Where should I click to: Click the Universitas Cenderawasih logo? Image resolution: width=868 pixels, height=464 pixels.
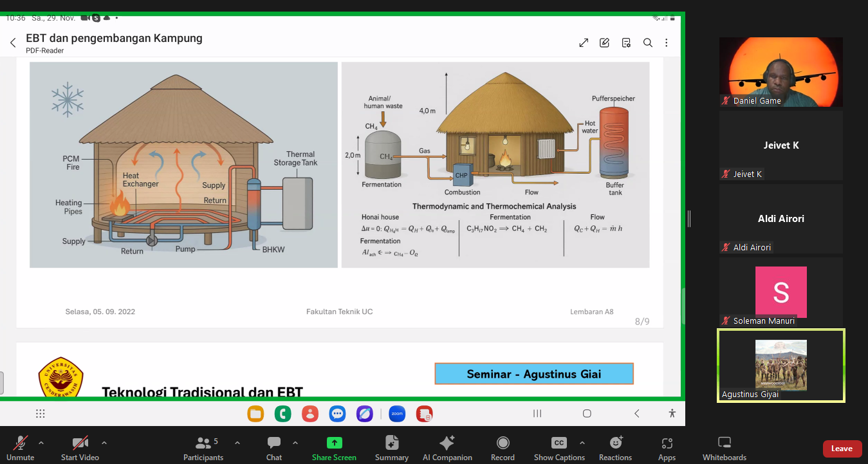61,376
